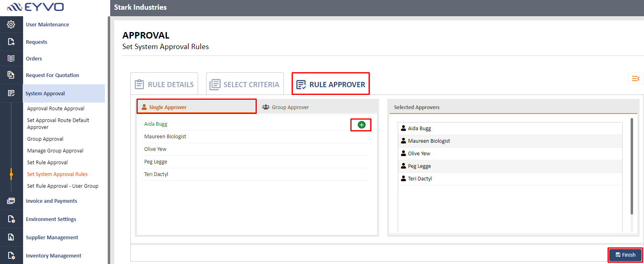Click the Request For Quotation icon
This screenshot has height=264, width=644.
point(11,75)
